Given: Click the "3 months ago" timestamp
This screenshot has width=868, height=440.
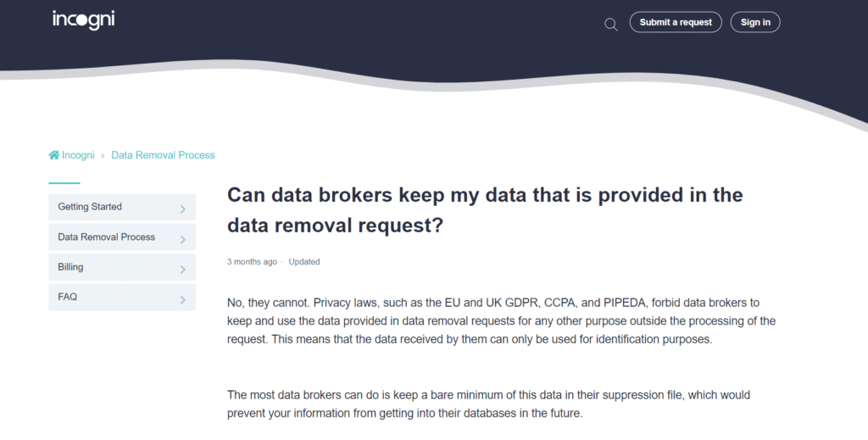Looking at the screenshot, I should point(252,262).
